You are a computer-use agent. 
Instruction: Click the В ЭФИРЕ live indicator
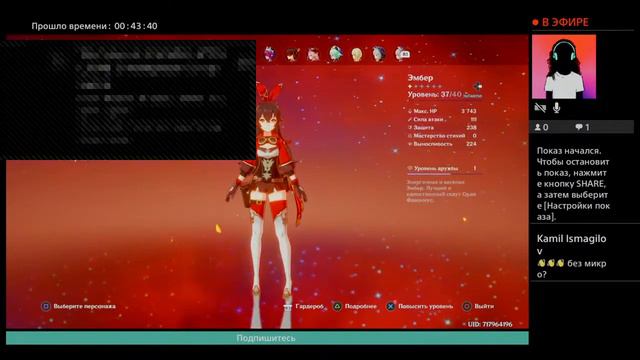point(560,22)
